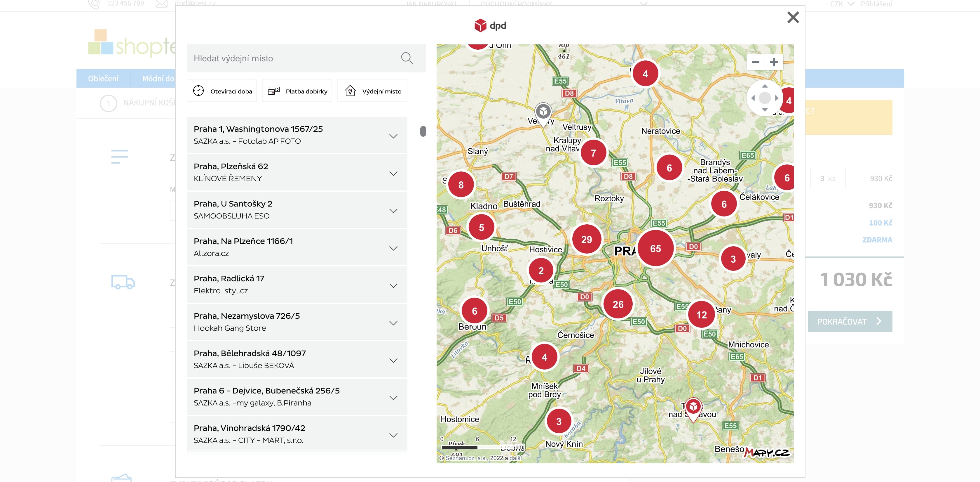The width and height of the screenshot is (980, 482).
Task: Open the cluster marker showing 12
Action: pyautogui.click(x=701, y=315)
